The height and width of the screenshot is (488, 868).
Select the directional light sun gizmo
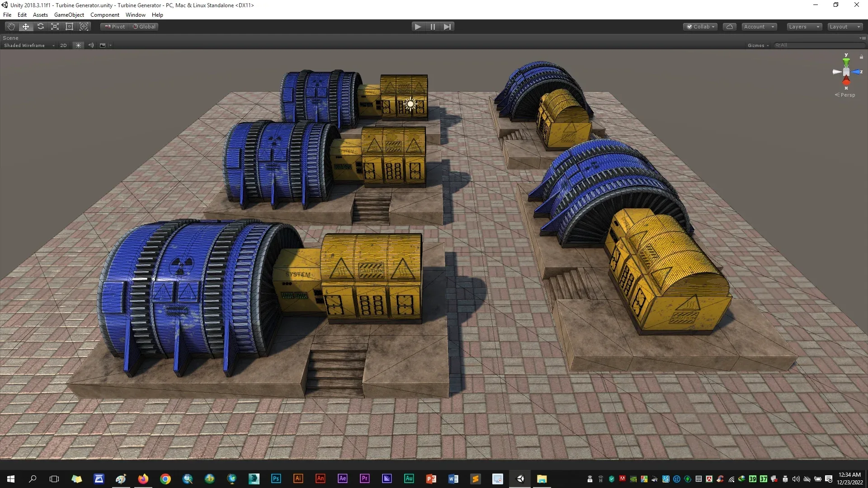click(x=410, y=104)
